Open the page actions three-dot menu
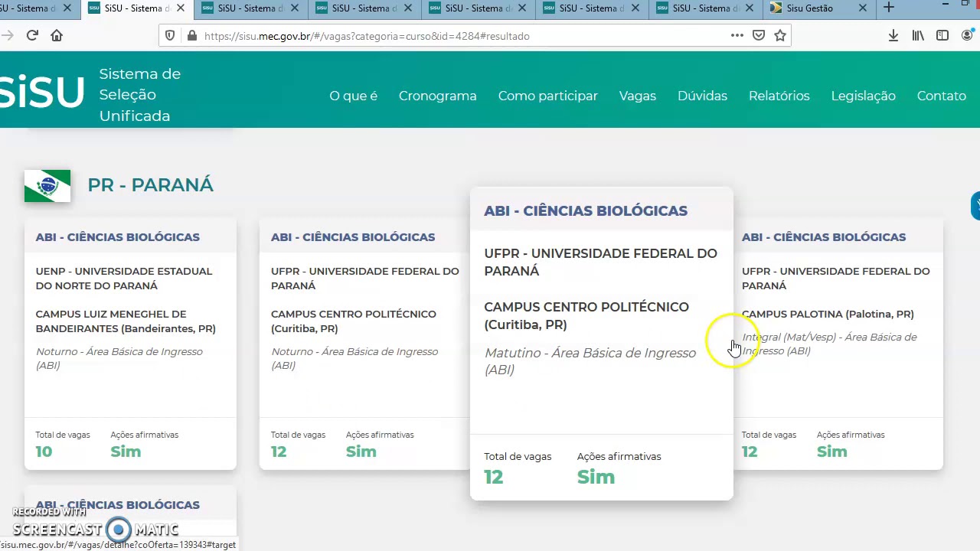 coord(737,35)
